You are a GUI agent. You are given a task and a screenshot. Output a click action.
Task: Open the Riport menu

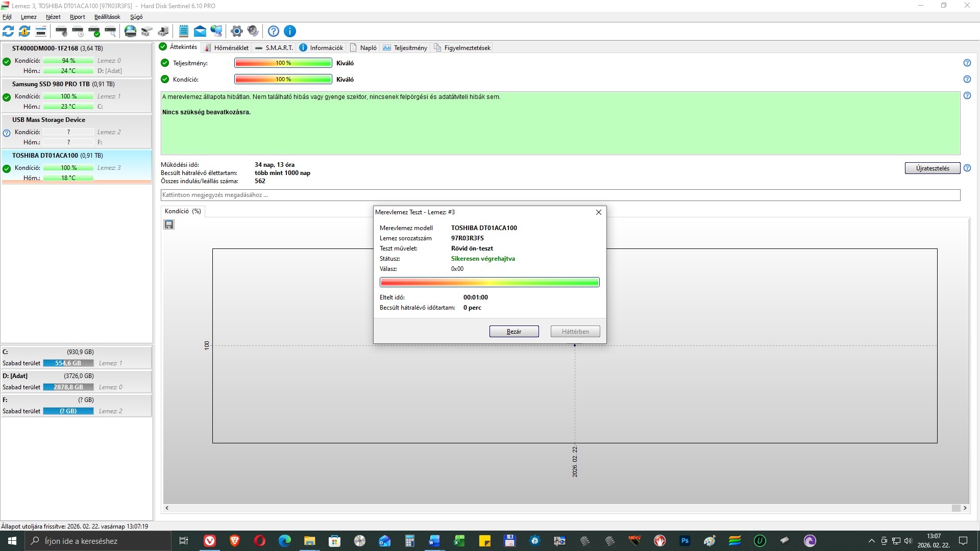[x=78, y=17]
